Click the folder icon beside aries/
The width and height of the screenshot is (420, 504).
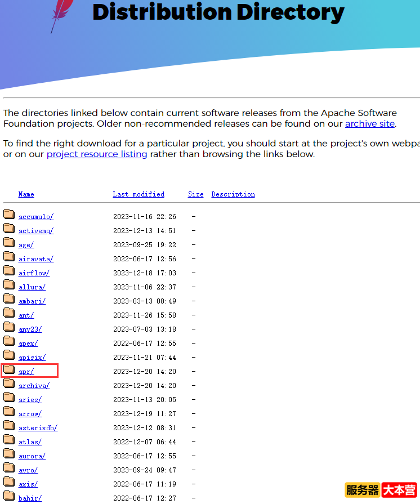tap(9, 397)
